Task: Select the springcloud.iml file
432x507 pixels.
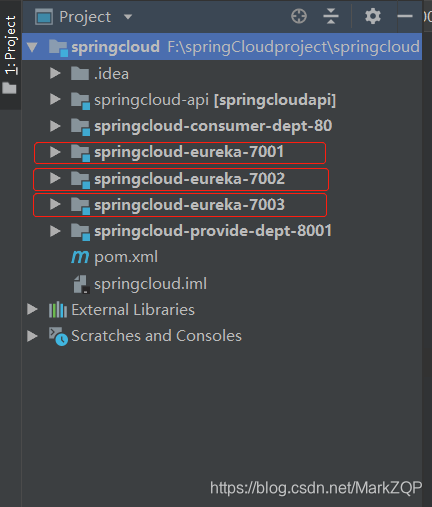Action: [x=150, y=284]
